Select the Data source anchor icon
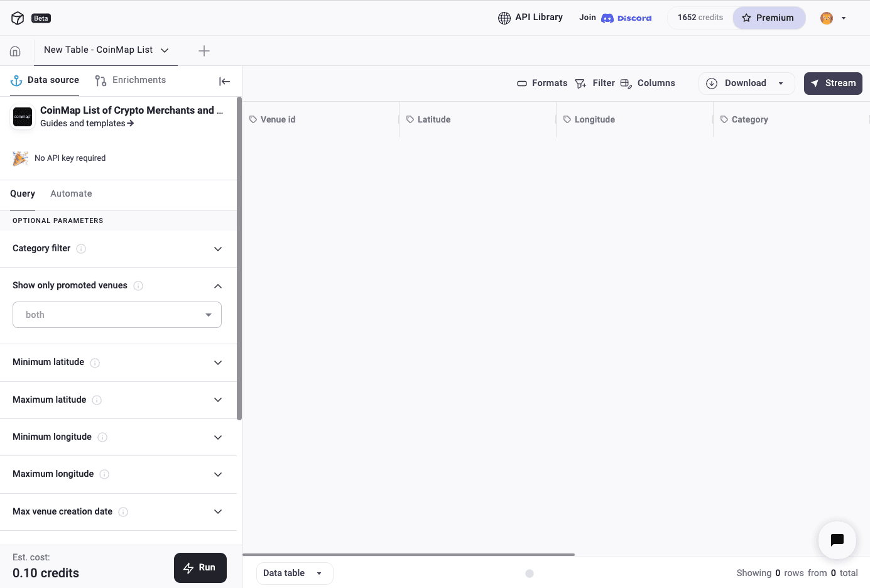 tap(15, 80)
